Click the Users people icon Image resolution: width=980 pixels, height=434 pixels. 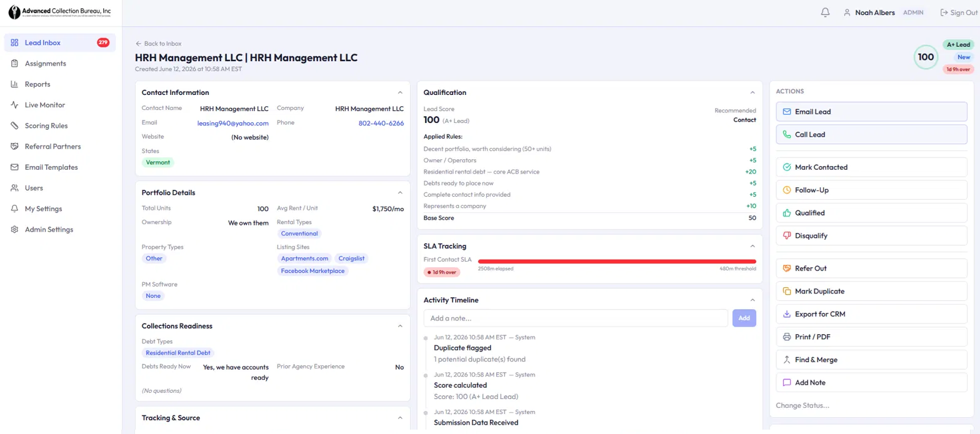click(x=14, y=188)
